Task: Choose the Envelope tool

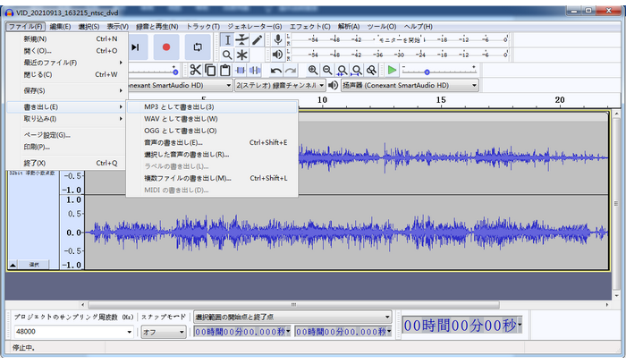Action: (x=241, y=39)
